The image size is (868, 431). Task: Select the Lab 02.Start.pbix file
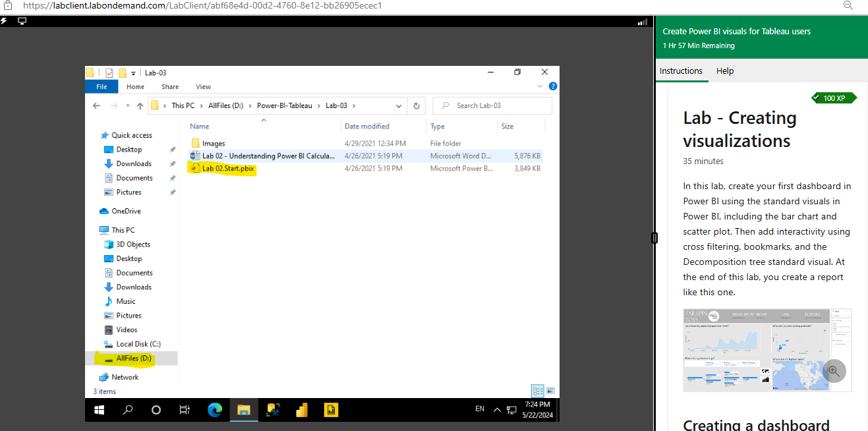pos(228,168)
